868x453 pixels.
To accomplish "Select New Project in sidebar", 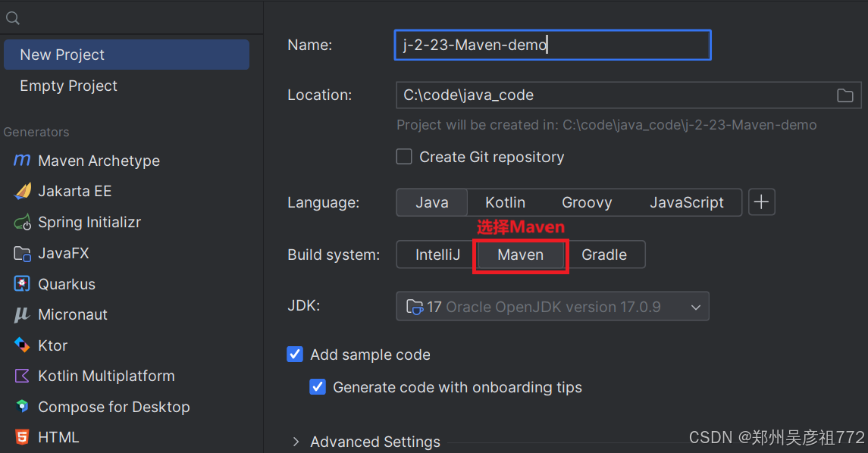I will pos(126,55).
